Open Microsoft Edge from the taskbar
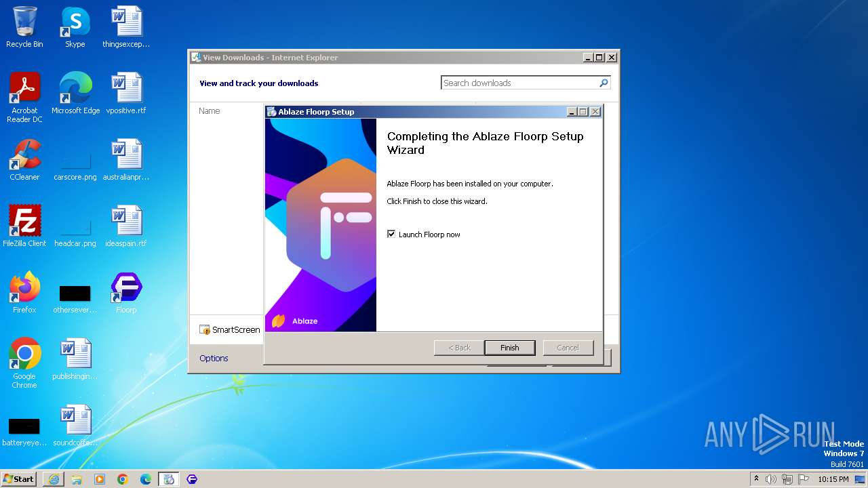Screen dimensions: 868x488 pos(146,479)
